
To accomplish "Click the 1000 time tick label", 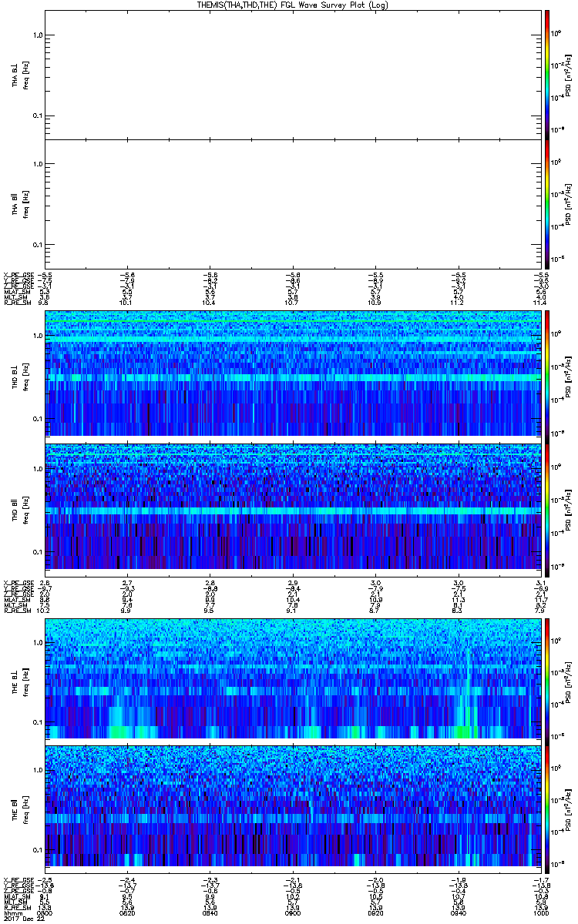I will pos(539,912).
